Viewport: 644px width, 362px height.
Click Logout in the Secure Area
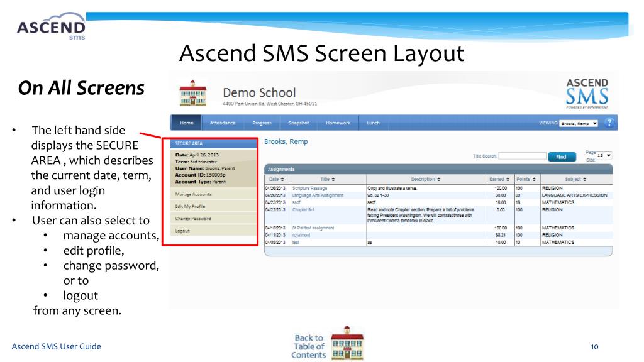214,231
